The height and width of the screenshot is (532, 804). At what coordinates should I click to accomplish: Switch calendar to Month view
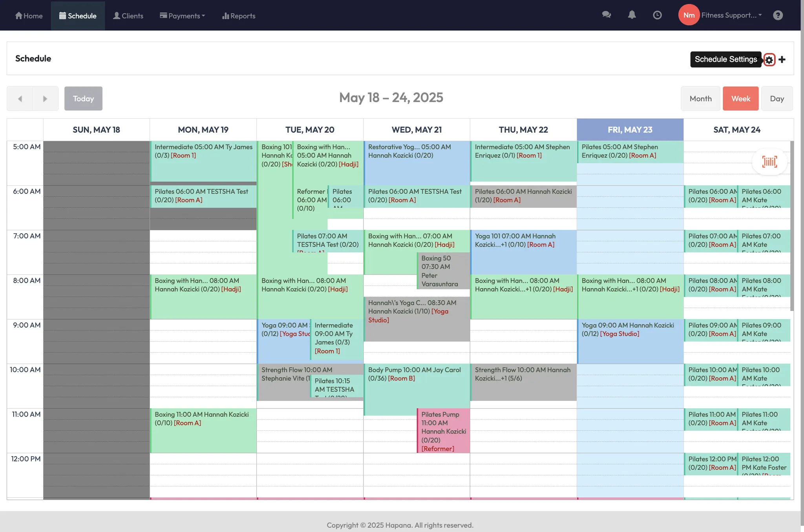click(x=700, y=99)
